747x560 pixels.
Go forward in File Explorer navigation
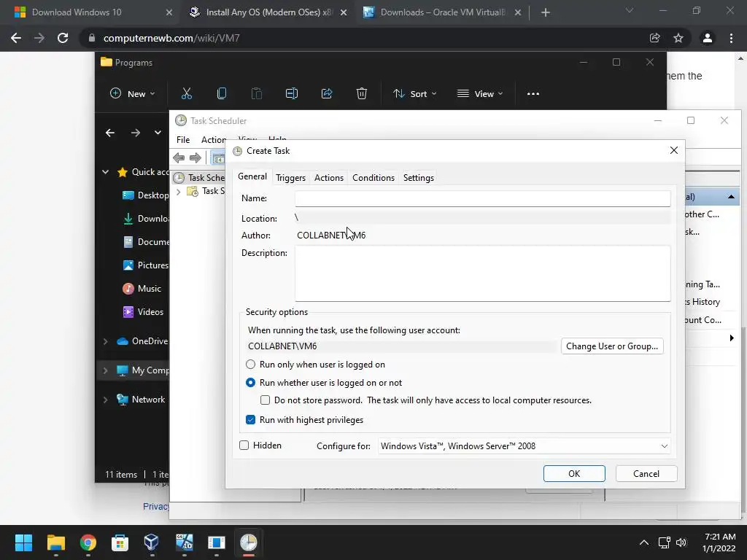pyautogui.click(x=135, y=133)
